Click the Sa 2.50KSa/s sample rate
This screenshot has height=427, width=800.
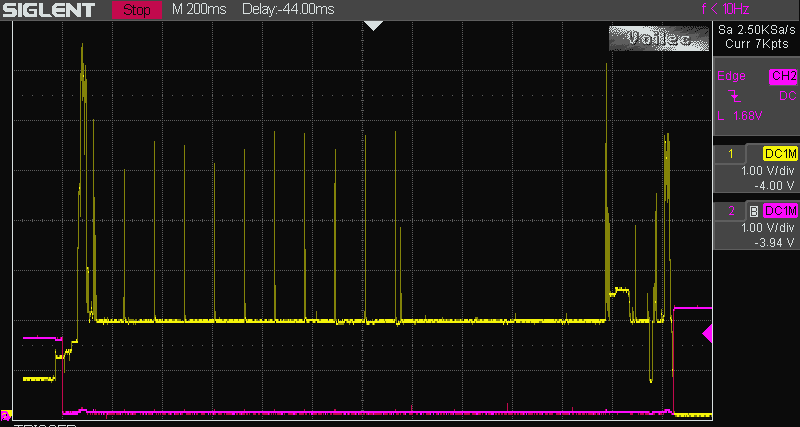(756, 30)
